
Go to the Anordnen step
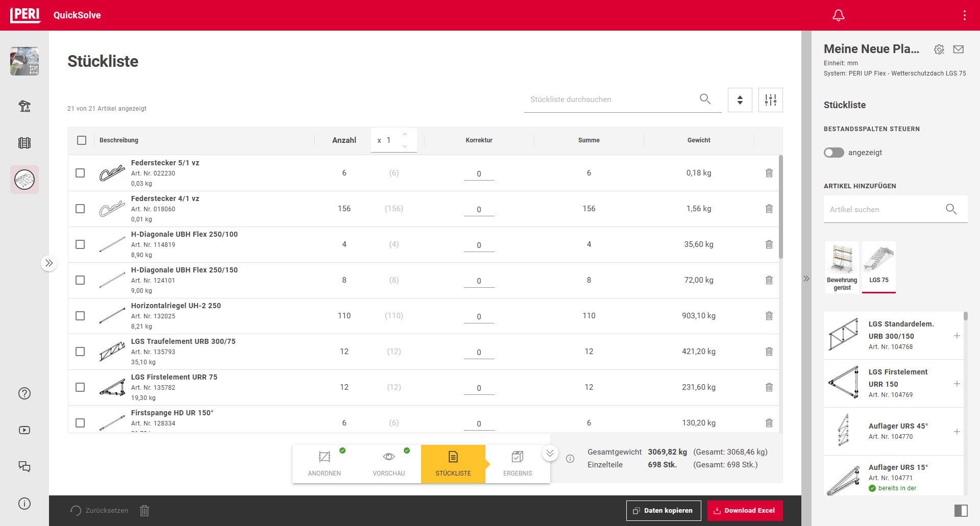point(325,464)
